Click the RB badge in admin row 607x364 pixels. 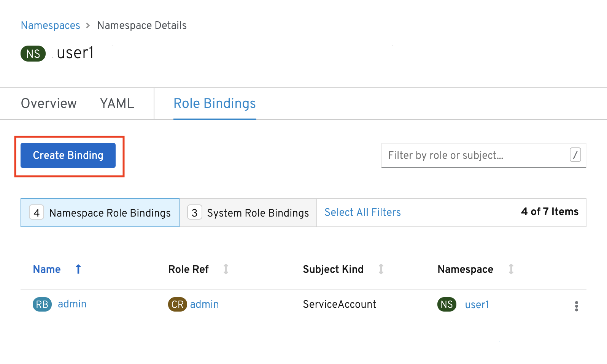tap(42, 304)
